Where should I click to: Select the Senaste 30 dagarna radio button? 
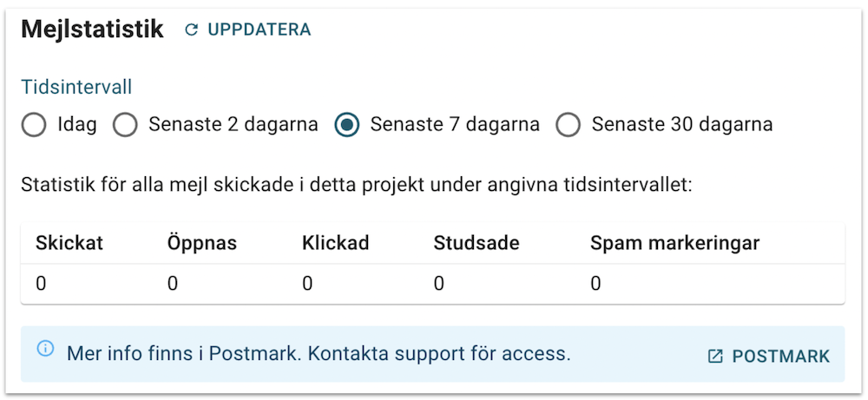[x=569, y=125]
